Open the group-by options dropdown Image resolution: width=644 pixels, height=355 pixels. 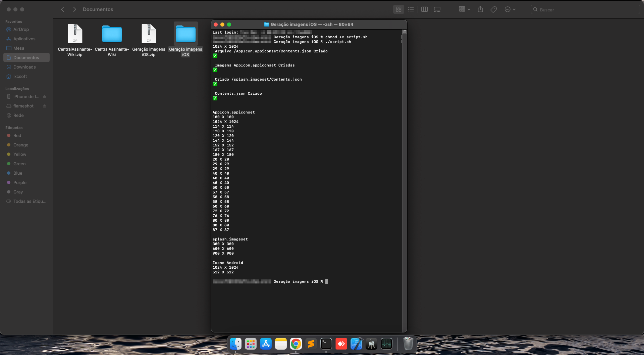point(465,9)
